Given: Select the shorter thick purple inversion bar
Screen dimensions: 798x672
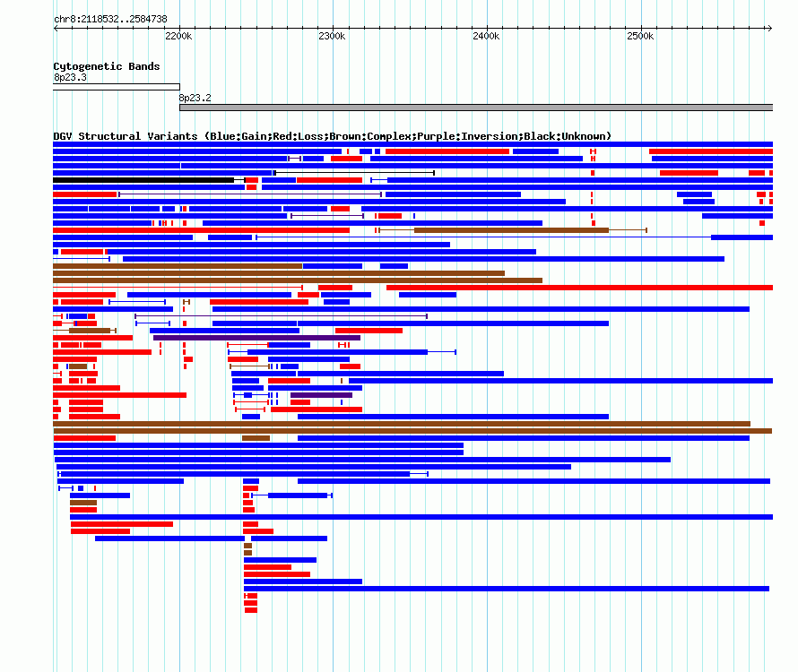Looking at the screenshot, I should pyautogui.click(x=321, y=395).
